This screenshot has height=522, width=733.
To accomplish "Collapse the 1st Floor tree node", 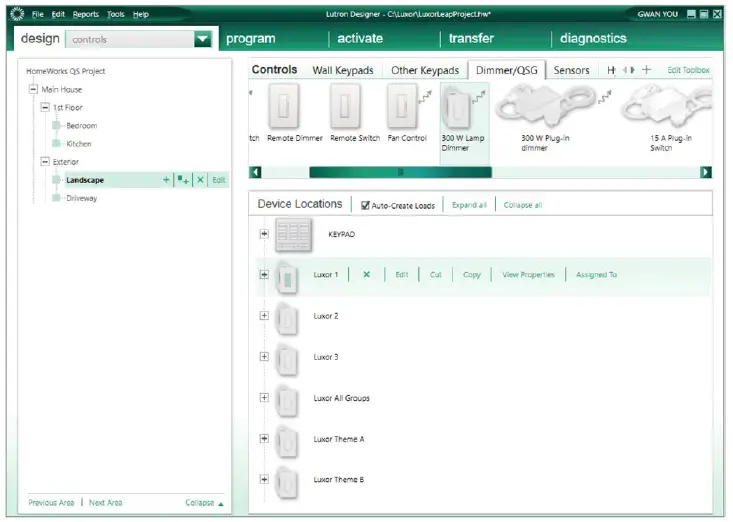I will (45, 107).
